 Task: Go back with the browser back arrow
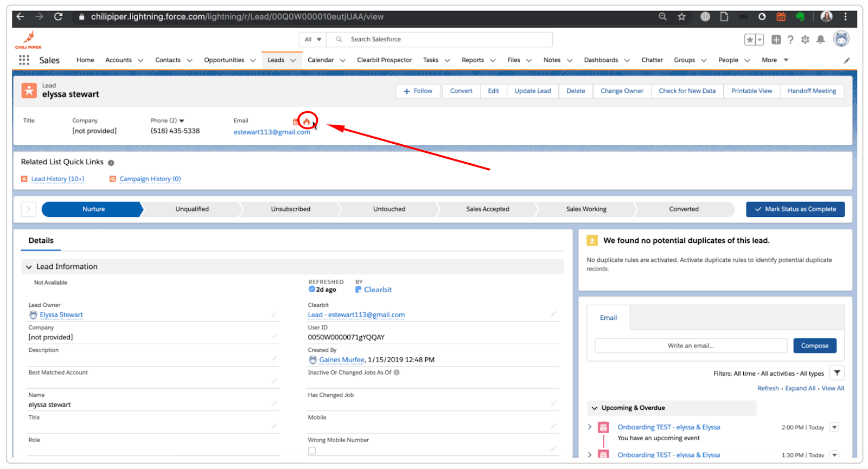(x=21, y=17)
